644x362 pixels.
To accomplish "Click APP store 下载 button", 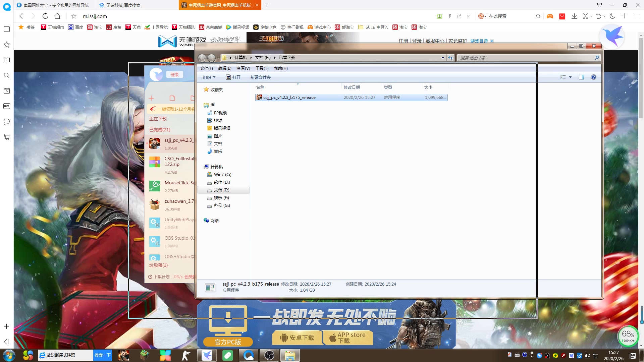I will [348, 338].
